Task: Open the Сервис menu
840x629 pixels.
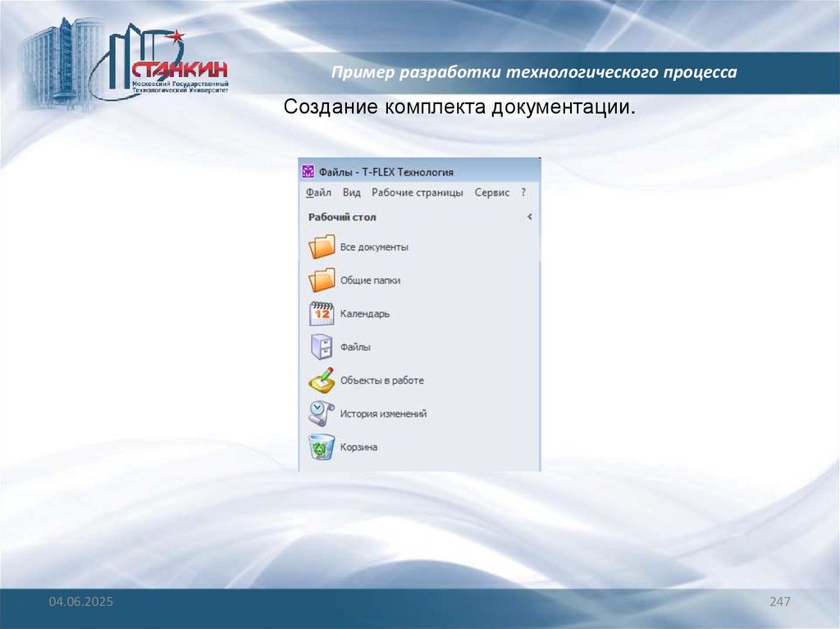Action: click(x=491, y=193)
